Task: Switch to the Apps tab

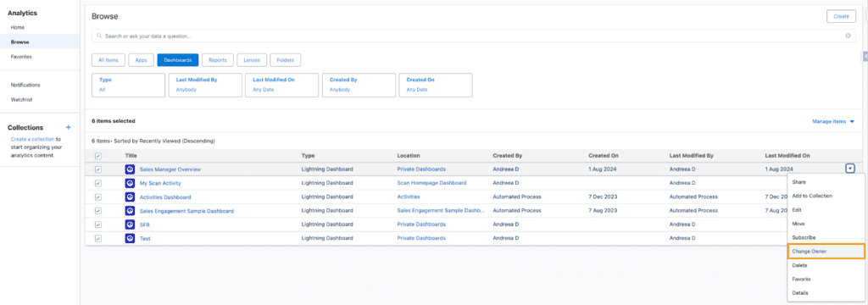Action: [142, 60]
